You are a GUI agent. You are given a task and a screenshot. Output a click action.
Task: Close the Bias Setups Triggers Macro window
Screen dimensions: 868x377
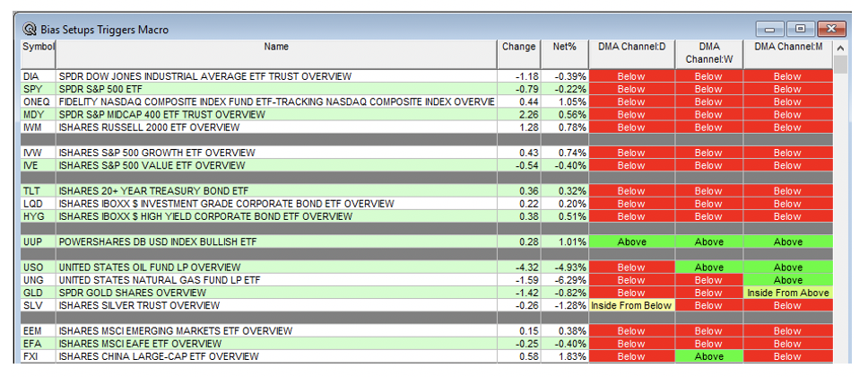tap(831, 29)
